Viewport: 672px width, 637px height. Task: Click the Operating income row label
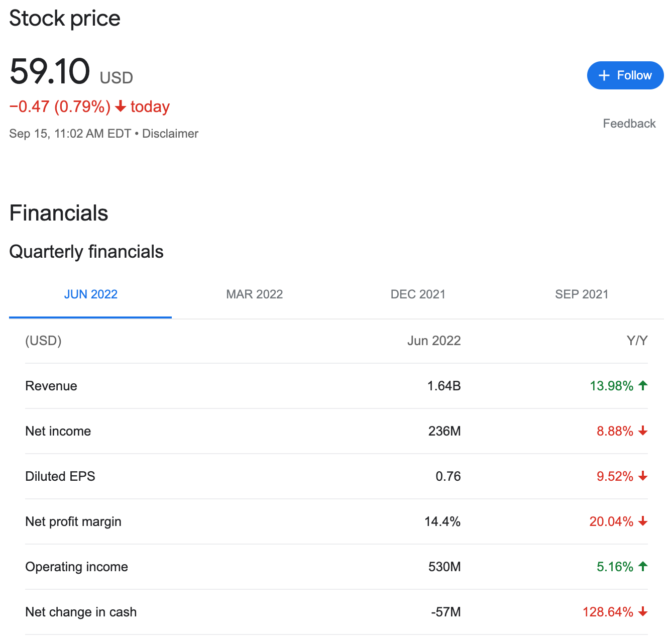click(76, 567)
